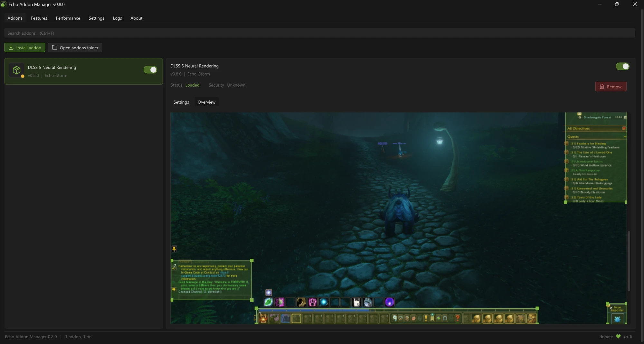644x344 pixels.
Task: Open the ko-fi link
Action: click(x=628, y=337)
